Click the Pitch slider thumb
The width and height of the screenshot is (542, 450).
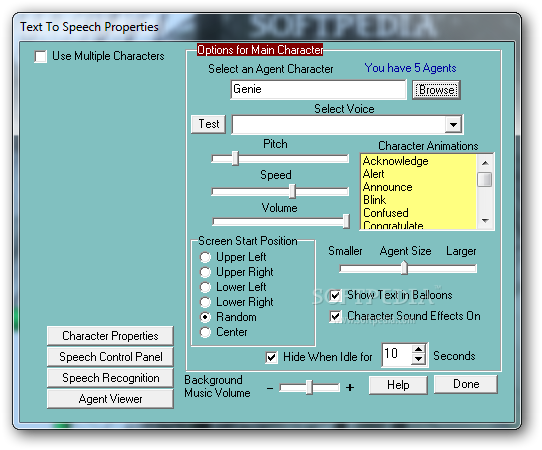click(235, 158)
